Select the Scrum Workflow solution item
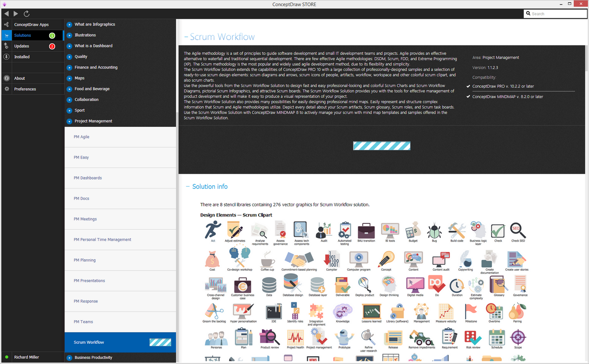Screen dimensions: 589x364 (x=121, y=342)
